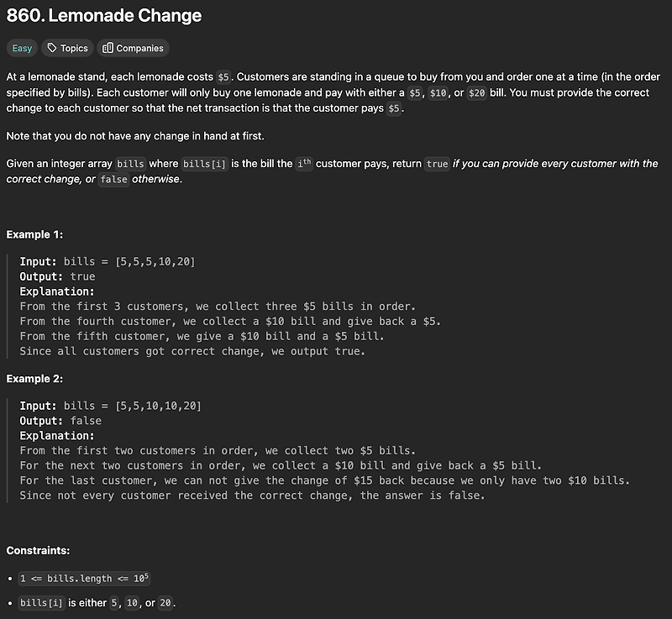Click the problem title 860. Lemonade Change
Image resolution: width=672 pixels, height=619 pixels.
101,15
